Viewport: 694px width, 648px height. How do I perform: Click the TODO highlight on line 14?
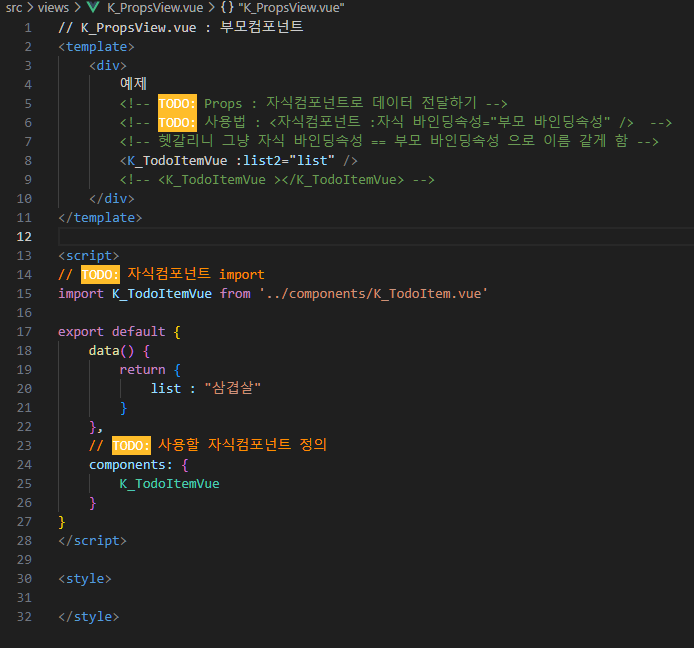tap(100, 274)
